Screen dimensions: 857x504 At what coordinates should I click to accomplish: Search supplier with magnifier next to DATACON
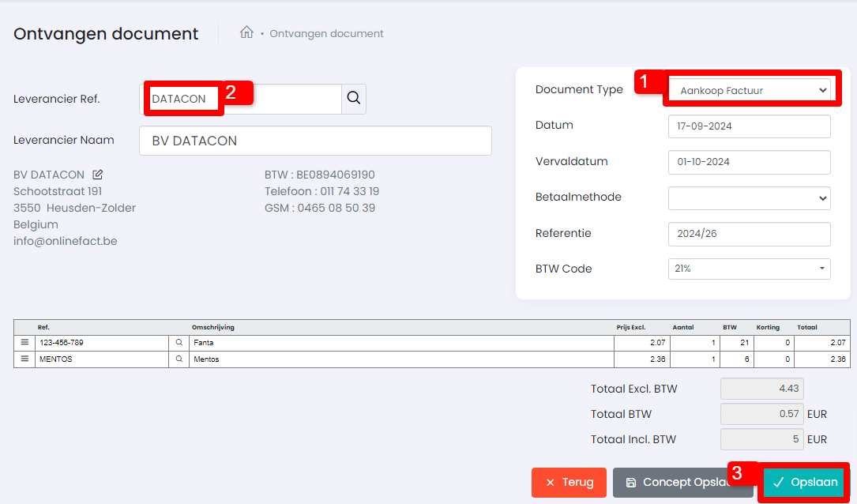point(354,99)
